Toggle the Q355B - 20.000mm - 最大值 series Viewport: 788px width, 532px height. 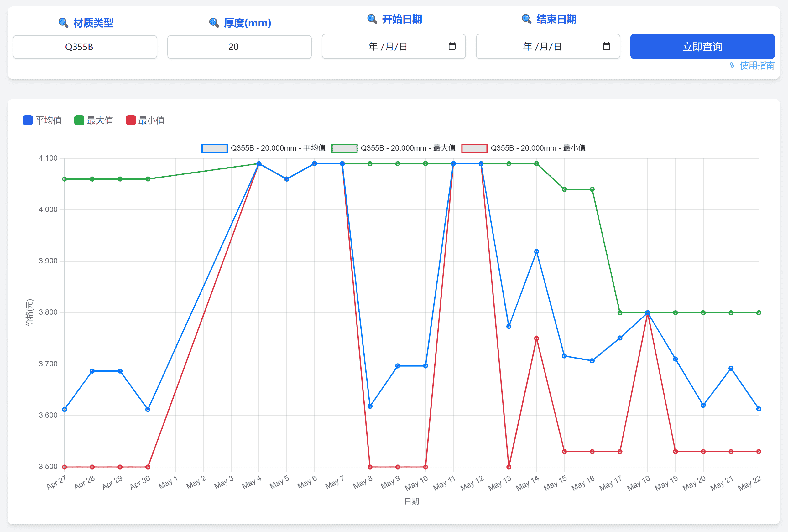[393, 148]
